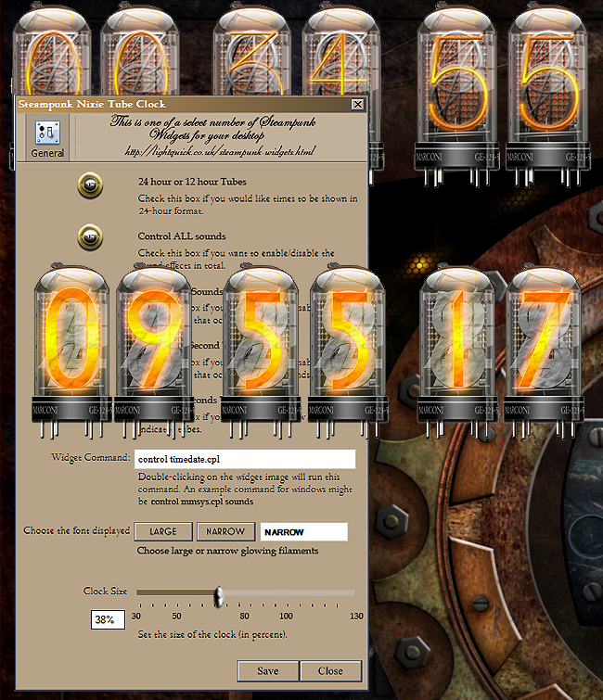Click the large clock tube showing 0
Image resolution: width=603 pixels, height=700 pixels.
[71, 350]
